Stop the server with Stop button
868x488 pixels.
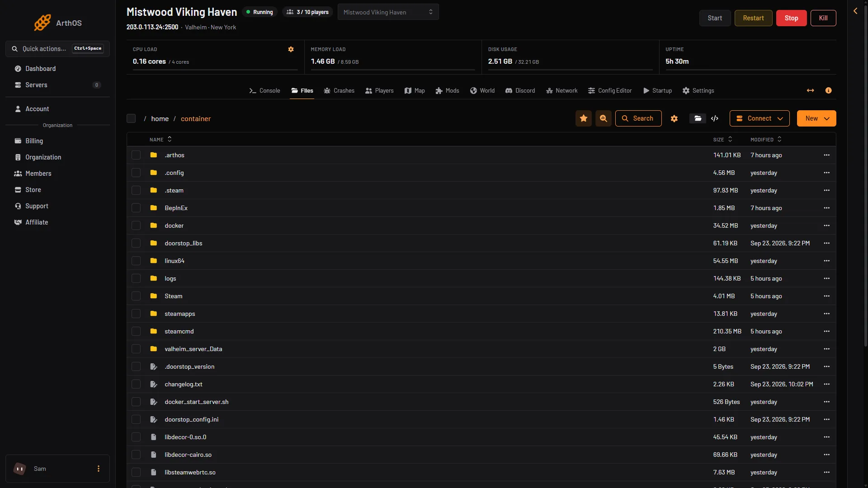click(791, 18)
